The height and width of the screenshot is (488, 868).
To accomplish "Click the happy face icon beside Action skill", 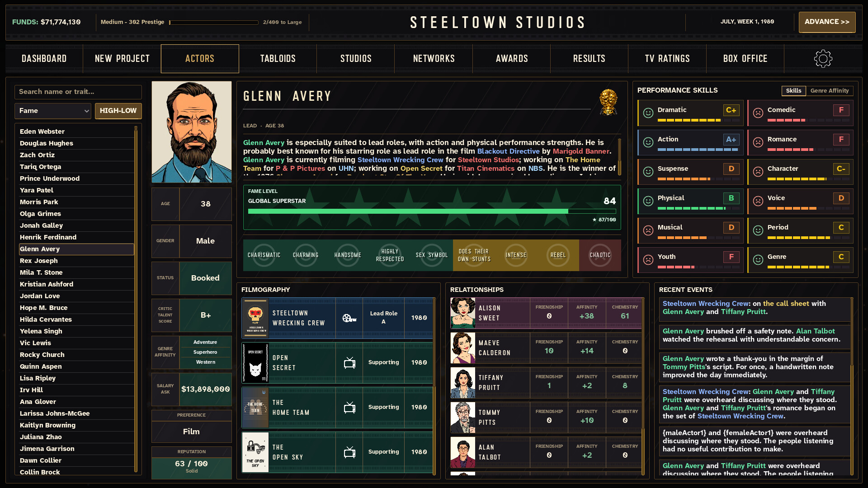I will [x=648, y=142].
